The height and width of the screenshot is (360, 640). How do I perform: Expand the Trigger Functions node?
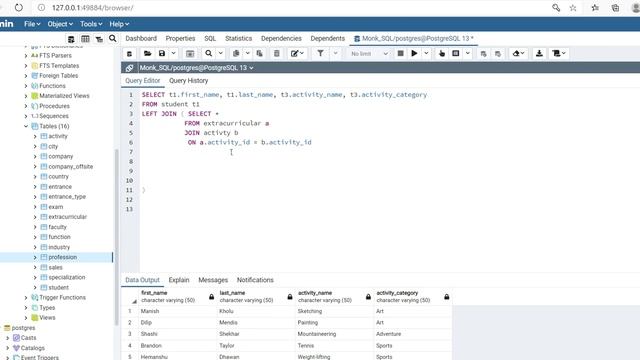point(26,298)
